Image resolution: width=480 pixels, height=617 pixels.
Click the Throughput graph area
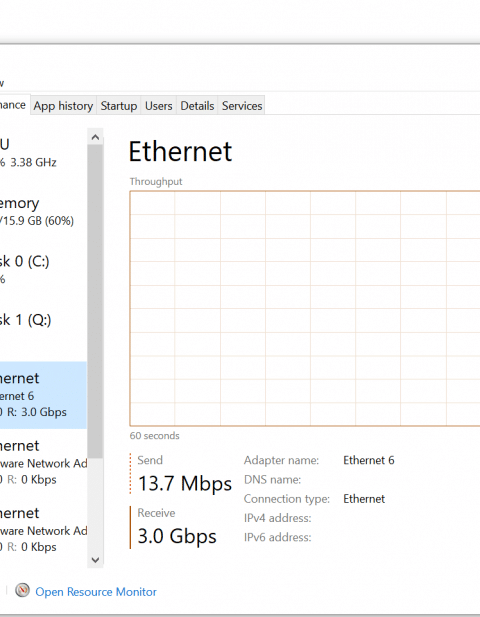(305, 308)
